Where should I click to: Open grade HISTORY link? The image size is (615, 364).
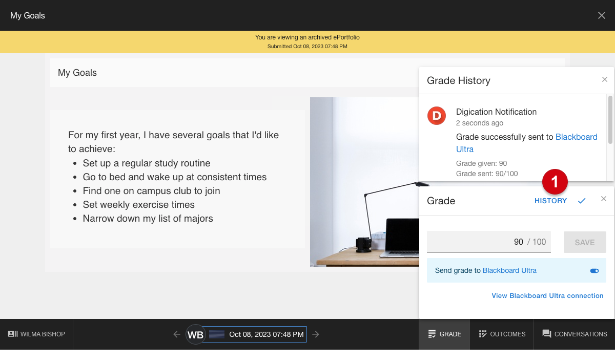[551, 201]
